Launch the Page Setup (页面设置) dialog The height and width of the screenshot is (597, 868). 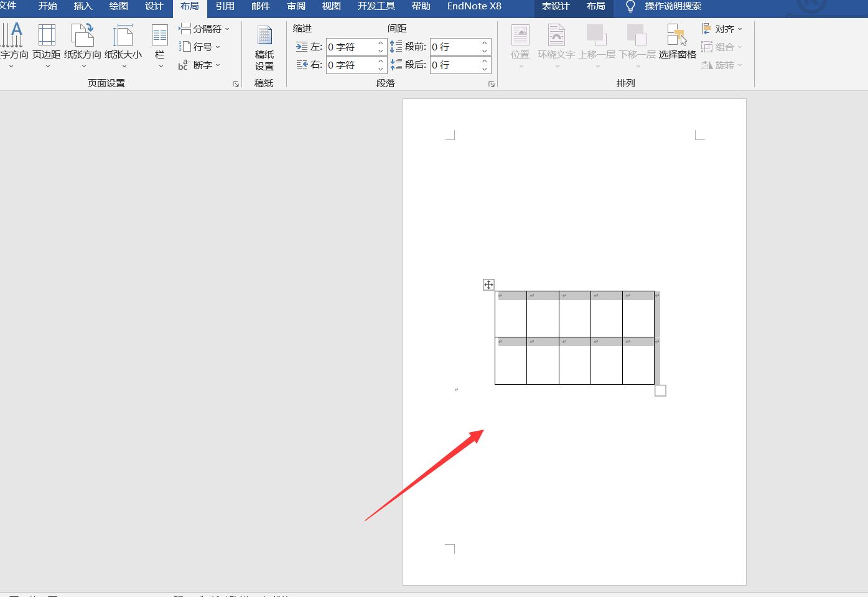pos(236,84)
